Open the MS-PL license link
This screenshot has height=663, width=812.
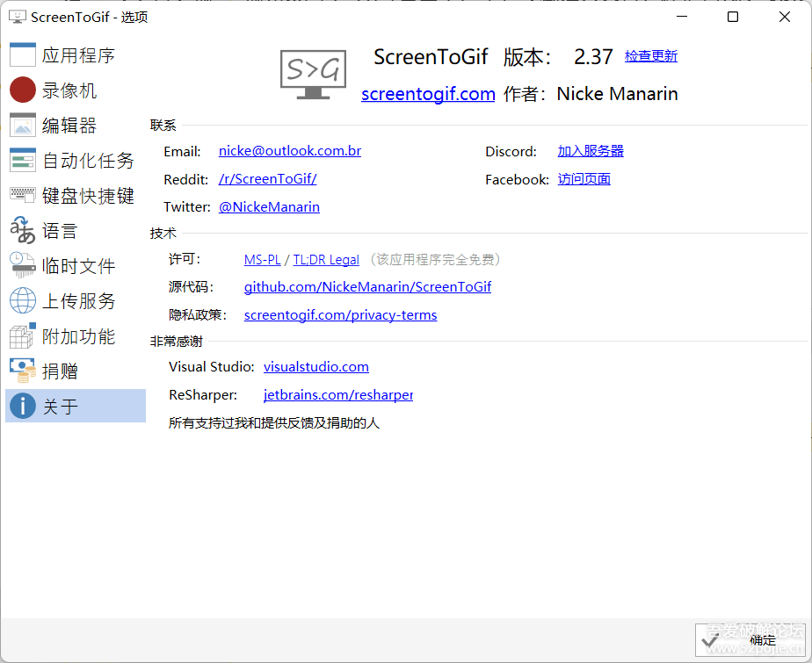[263, 259]
